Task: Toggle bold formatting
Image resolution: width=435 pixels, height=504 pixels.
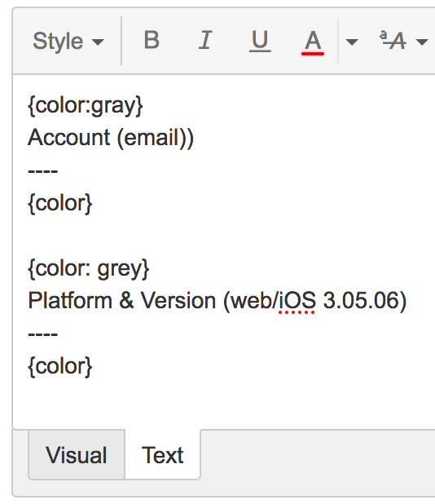Action: coord(152,41)
